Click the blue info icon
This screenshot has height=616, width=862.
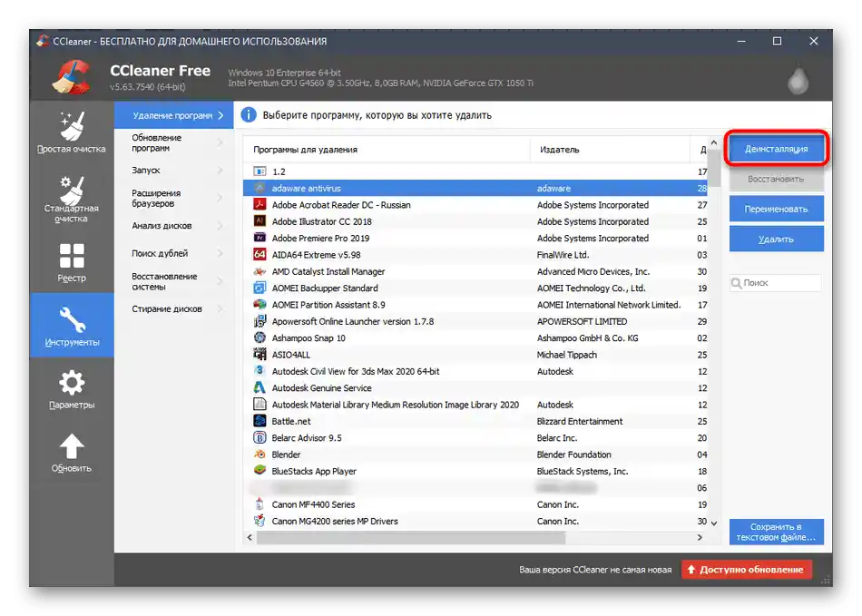click(249, 115)
